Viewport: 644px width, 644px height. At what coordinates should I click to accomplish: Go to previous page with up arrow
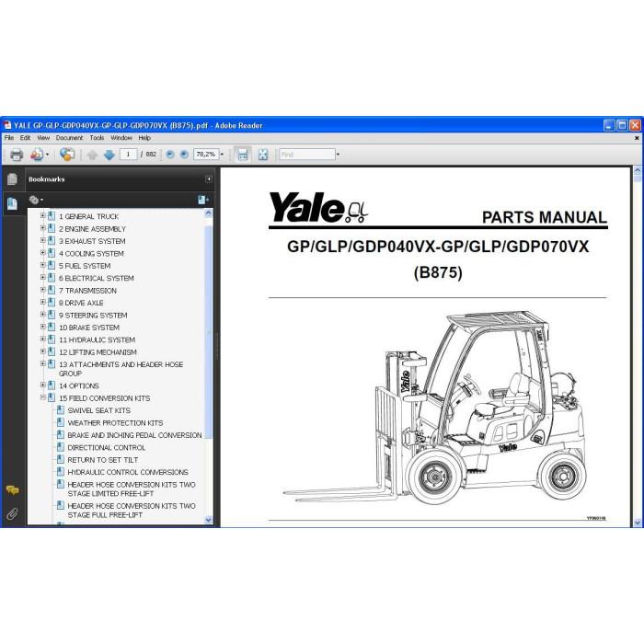click(x=92, y=155)
